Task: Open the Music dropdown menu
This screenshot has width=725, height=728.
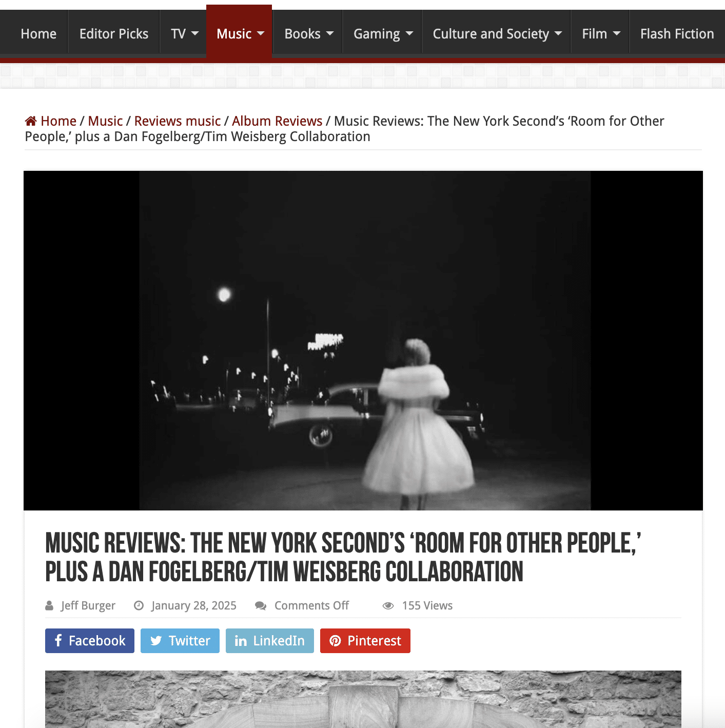Action: point(240,34)
